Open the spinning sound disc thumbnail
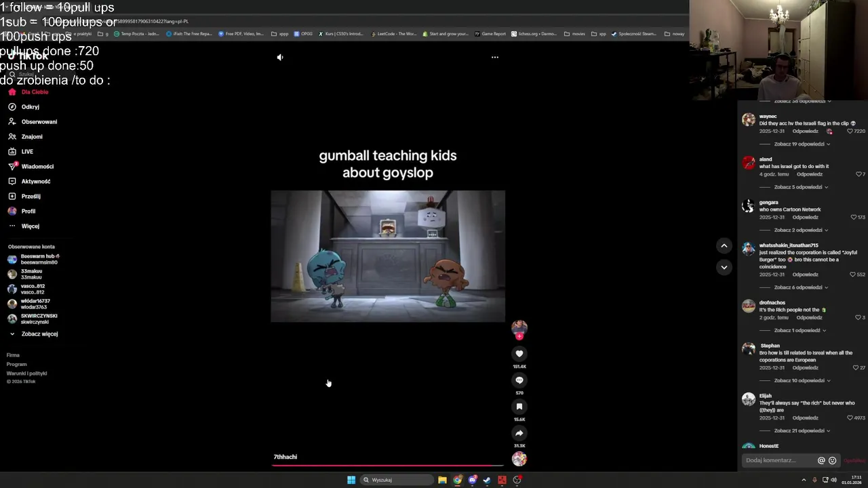The image size is (868, 488). click(519, 459)
